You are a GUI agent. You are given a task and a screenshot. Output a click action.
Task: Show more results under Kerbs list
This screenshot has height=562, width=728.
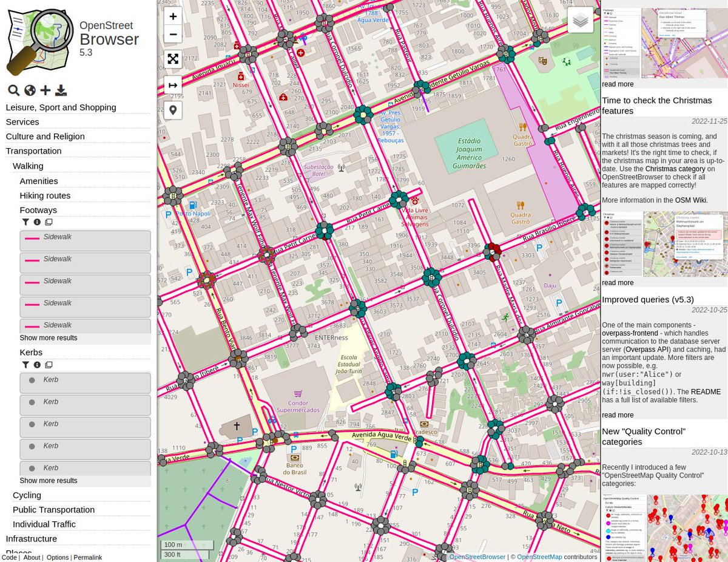[x=49, y=481]
